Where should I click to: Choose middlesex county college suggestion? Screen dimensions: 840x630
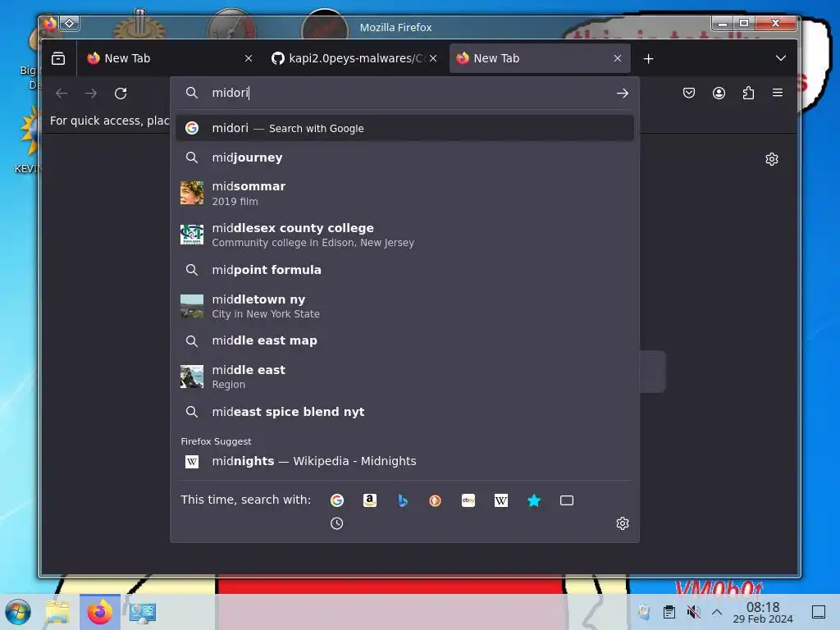(404, 235)
